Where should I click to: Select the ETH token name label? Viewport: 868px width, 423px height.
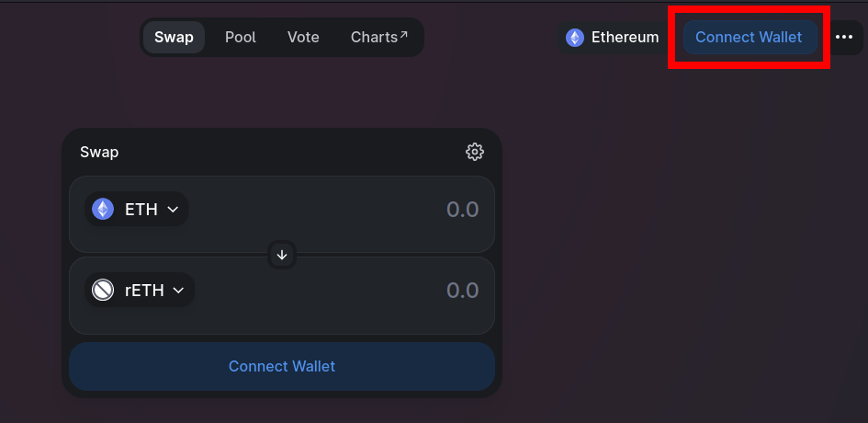(x=141, y=210)
